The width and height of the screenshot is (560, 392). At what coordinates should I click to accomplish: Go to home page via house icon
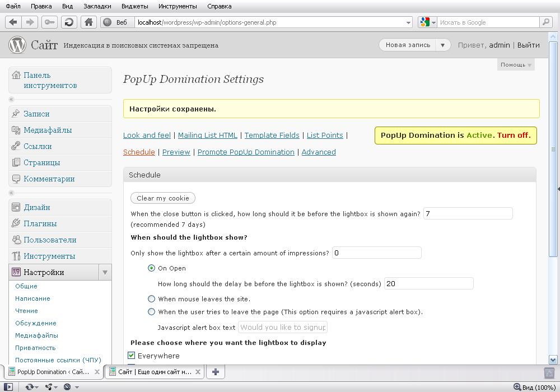coord(88,22)
